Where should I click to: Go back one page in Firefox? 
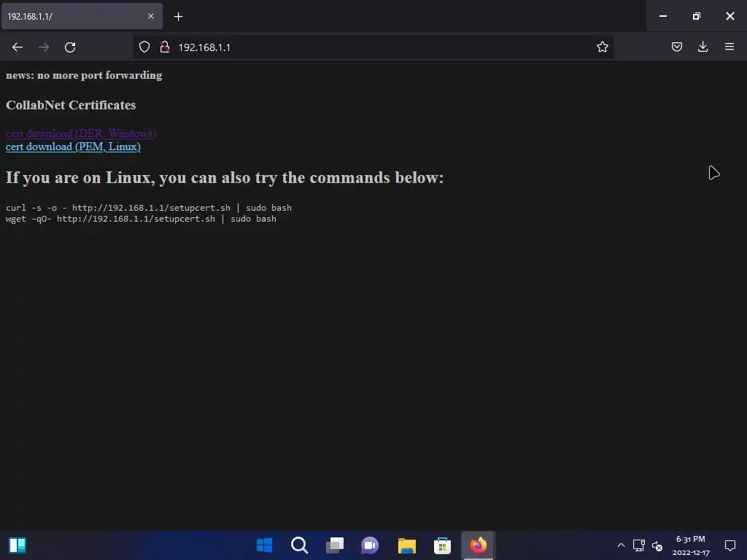click(x=18, y=47)
